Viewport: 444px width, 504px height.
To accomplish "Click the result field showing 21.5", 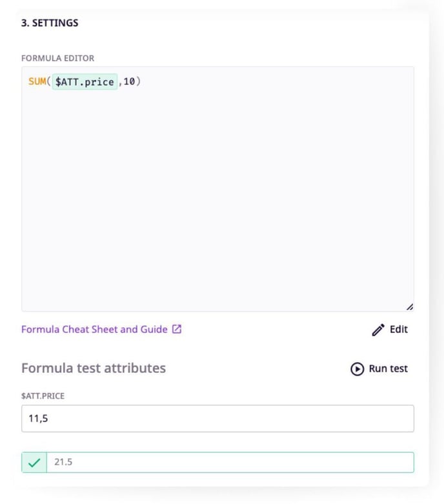I will coord(229,462).
